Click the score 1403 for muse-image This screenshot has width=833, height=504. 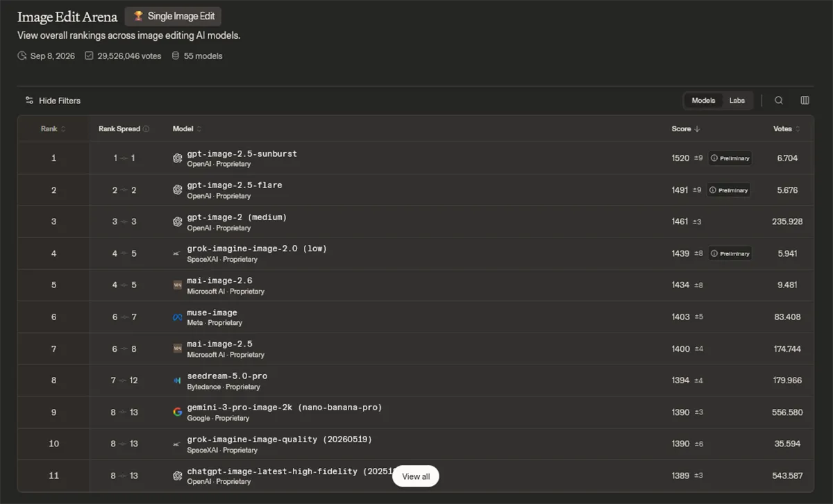tap(680, 317)
